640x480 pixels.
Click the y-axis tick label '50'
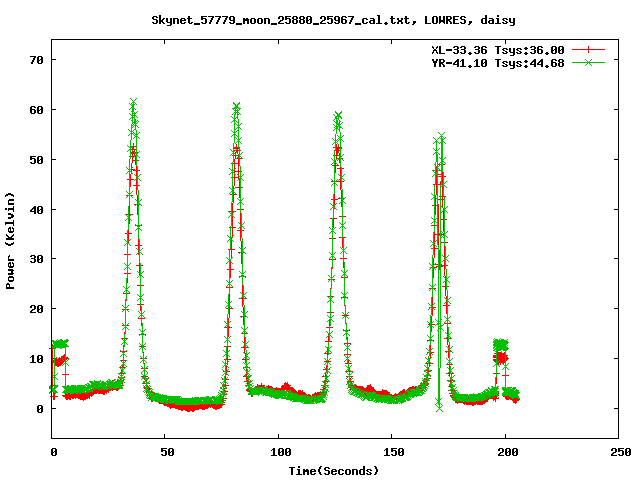(x=36, y=160)
